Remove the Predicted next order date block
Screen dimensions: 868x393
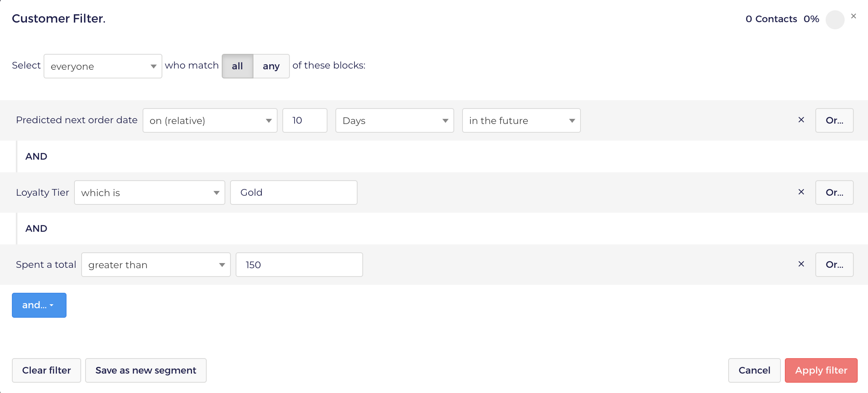click(x=801, y=120)
